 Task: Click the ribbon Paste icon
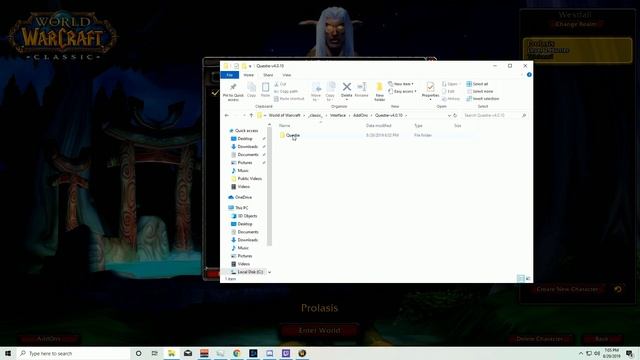(x=265, y=90)
